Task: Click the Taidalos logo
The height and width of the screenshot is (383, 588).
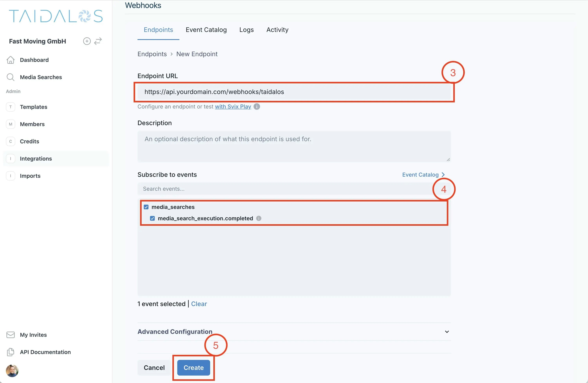Action: [55, 15]
